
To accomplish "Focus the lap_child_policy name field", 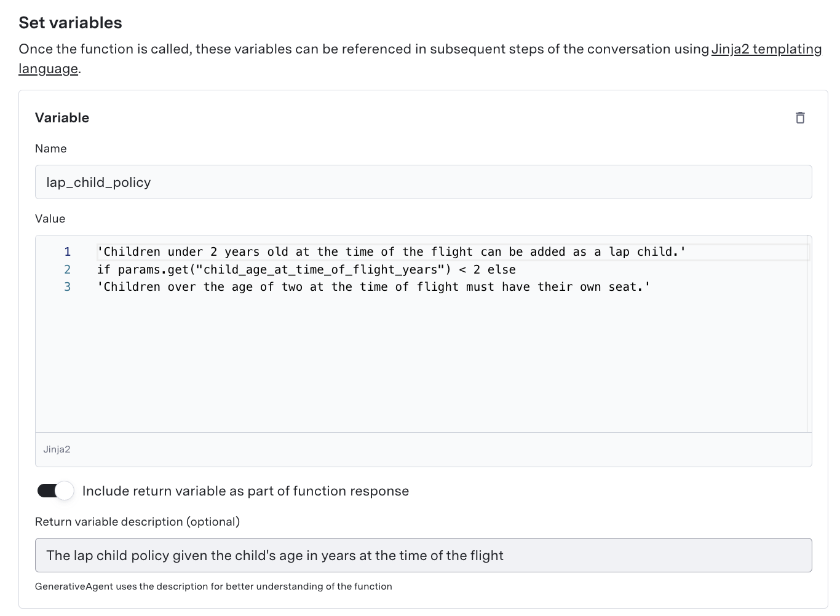I will coord(423,182).
